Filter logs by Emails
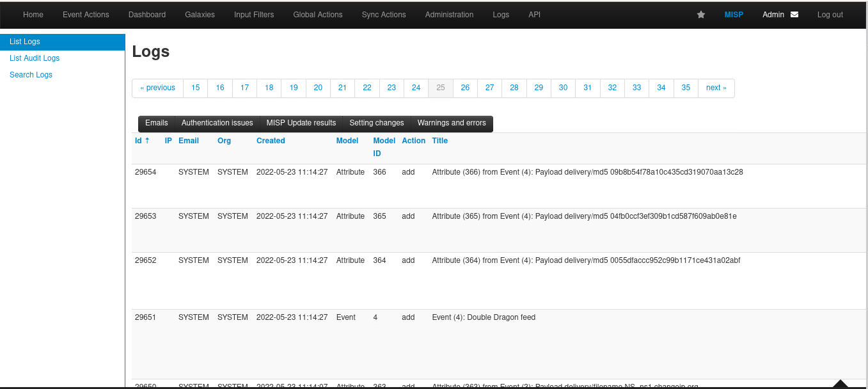The image size is (868, 389). coord(157,123)
